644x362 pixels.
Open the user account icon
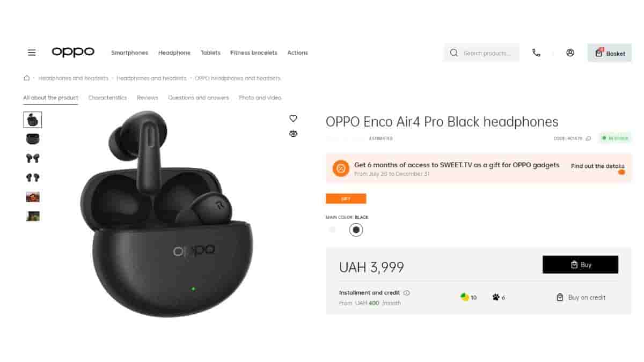[570, 53]
